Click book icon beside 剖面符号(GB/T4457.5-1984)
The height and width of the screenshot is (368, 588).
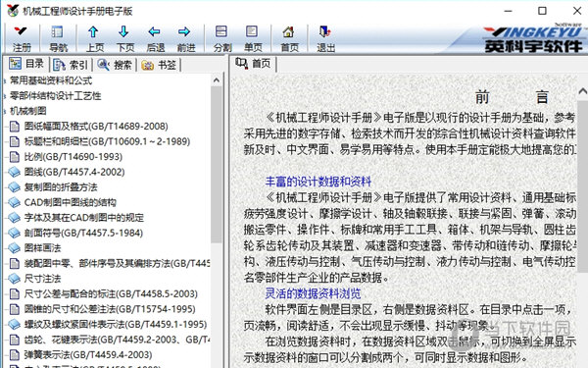click(x=15, y=233)
